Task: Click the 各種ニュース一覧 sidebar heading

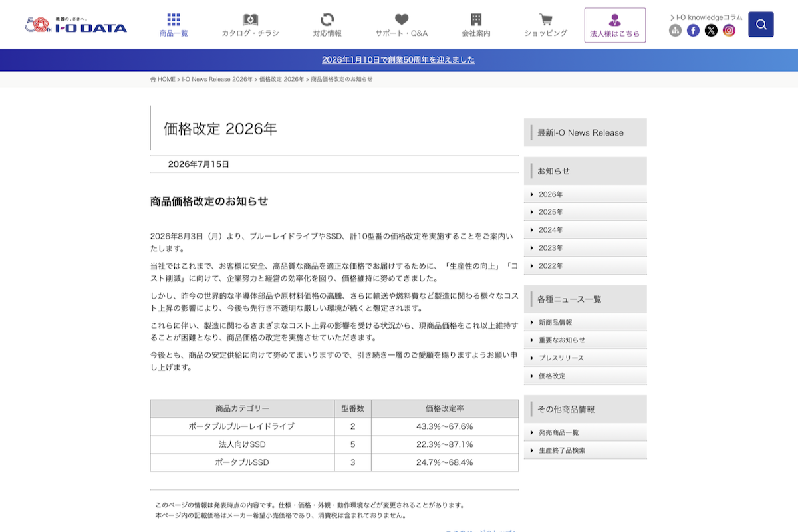Action: pos(585,299)
